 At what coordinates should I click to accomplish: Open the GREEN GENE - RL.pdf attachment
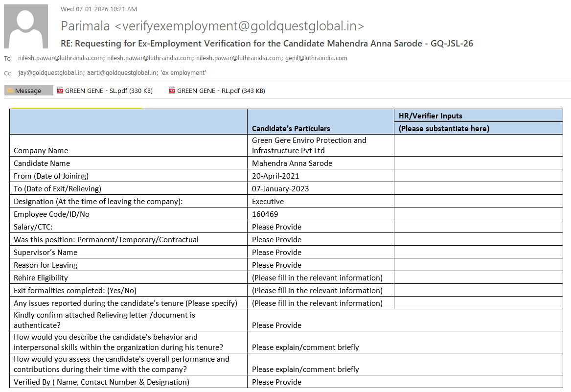click(x=217, y=91)
